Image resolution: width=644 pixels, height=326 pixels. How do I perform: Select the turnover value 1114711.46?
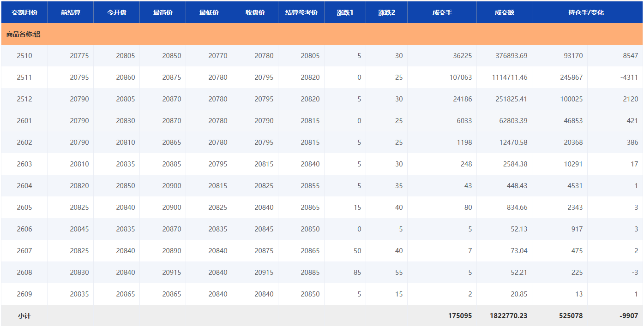point(509,77)
